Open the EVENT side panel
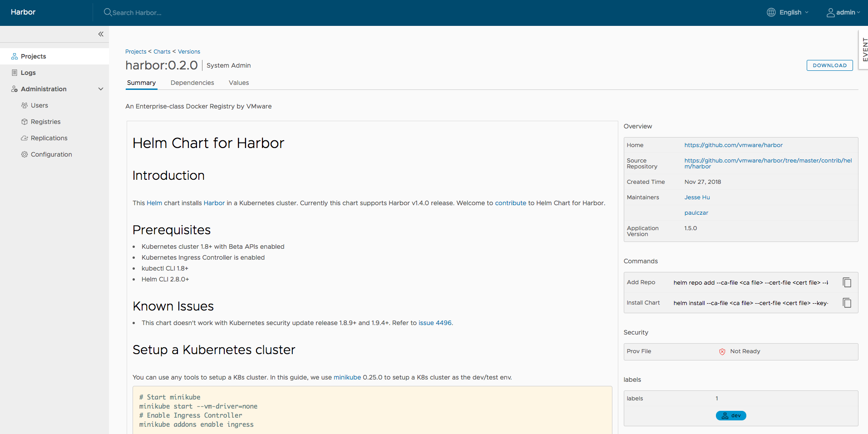This screenshot has width=868, height=434. 864,49
